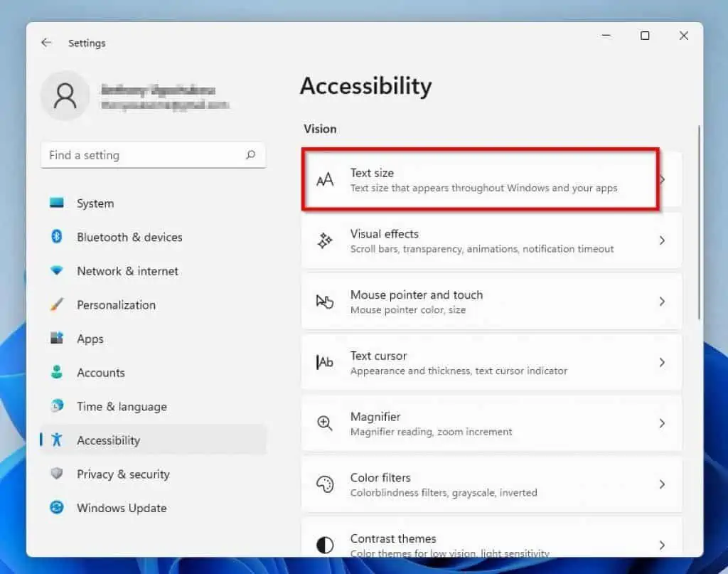Open the Magnifier zoom-glass icon
The width and height of the screenshot is (728, 574).
pos(325,423)
